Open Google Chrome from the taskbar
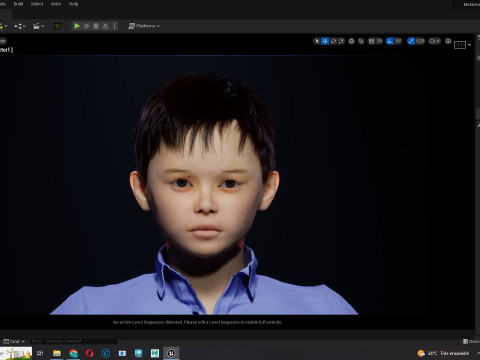 tap(73, 353)
